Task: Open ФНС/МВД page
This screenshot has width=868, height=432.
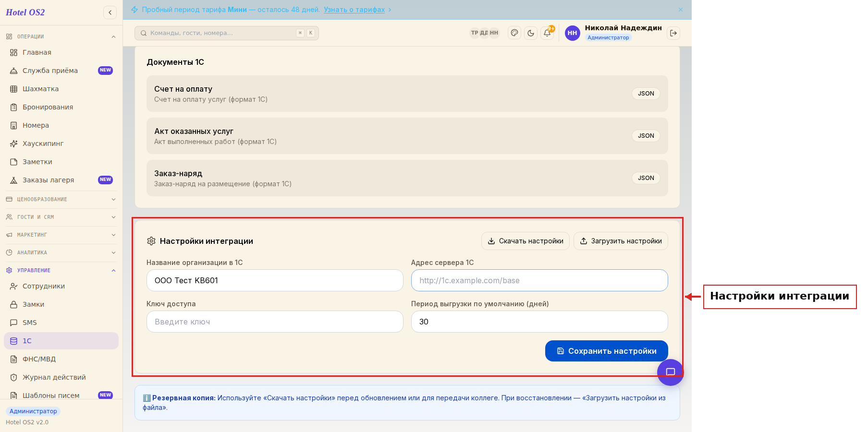Action: click(61, 359)
